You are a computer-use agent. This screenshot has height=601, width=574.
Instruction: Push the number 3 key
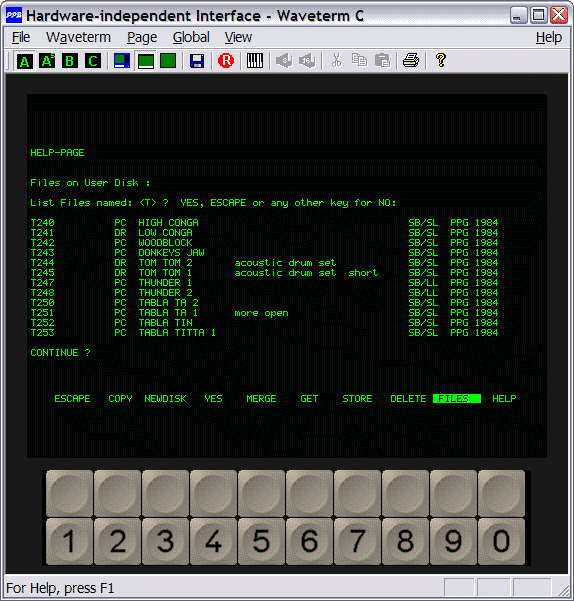[166, 541]
